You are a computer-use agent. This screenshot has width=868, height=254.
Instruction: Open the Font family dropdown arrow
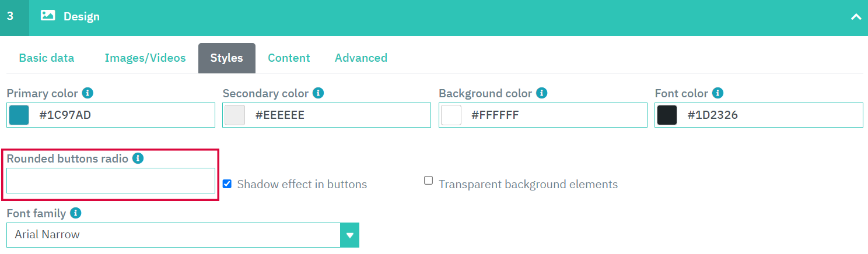pos(349,235)
